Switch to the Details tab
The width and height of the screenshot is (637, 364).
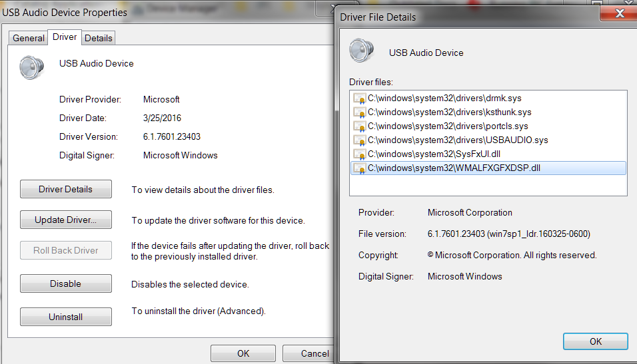99,38
